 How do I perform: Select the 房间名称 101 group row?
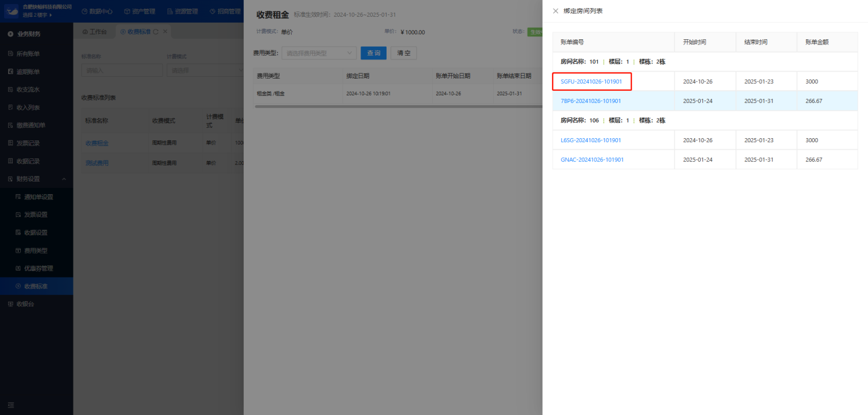(705, 62)
